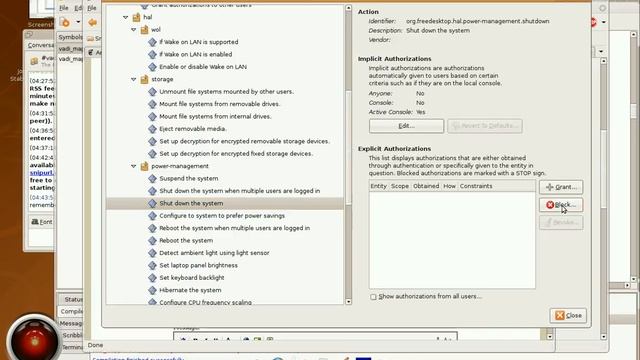Image resolution: width=640 pixels, height=360 pixels.
Task: Collapse the hal tree node
Action: (126, 17)
